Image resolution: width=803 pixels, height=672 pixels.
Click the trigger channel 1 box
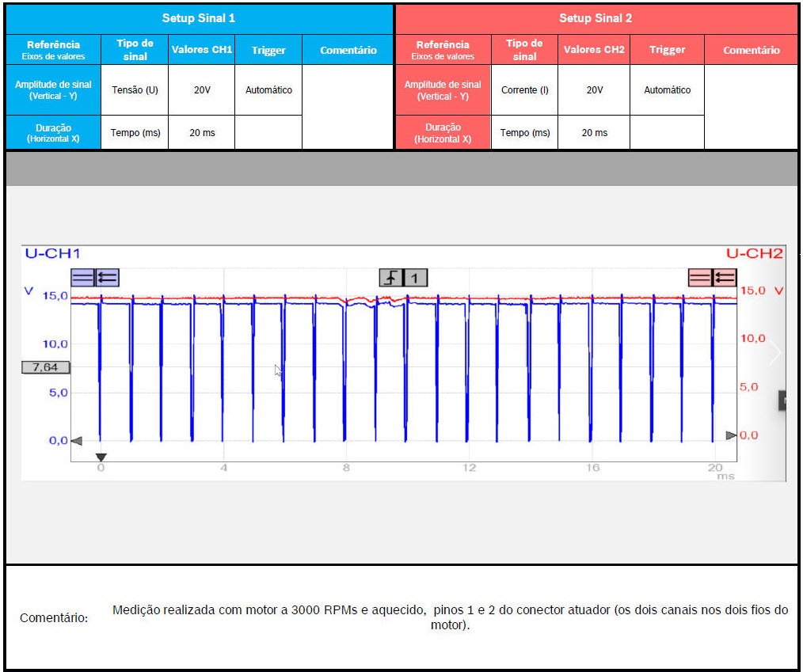[x=416, y=277]
